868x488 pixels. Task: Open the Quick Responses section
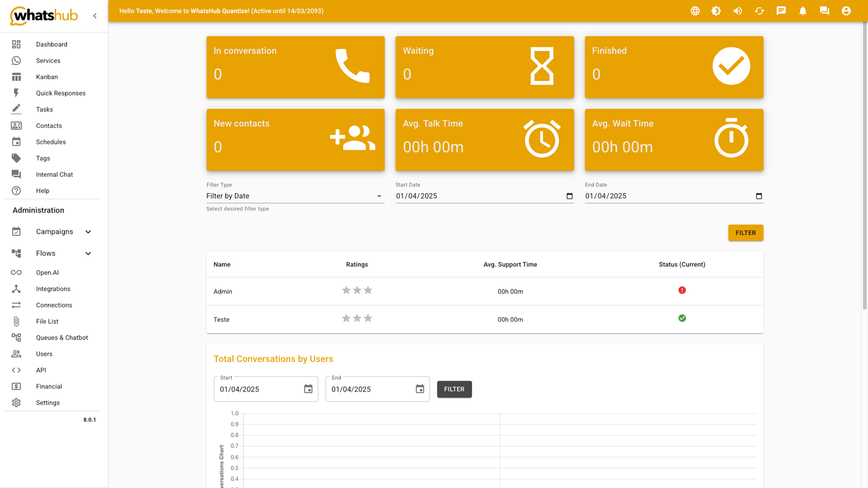61,93
